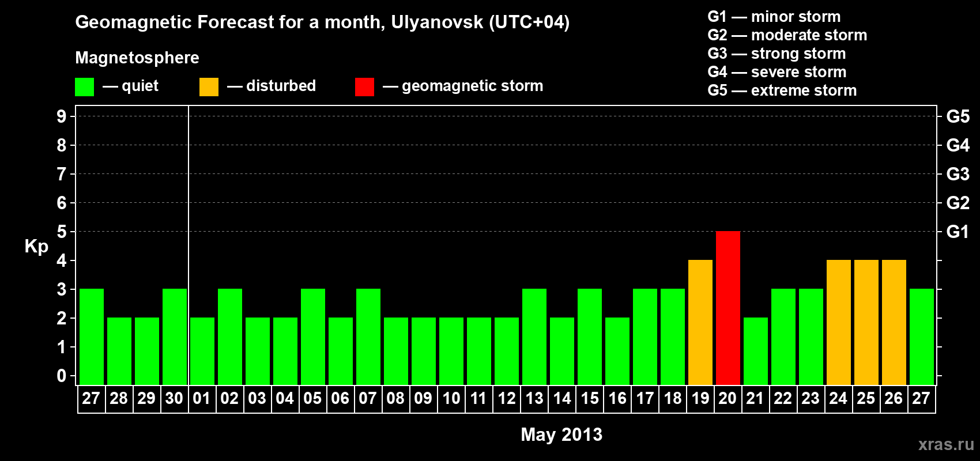Click the 'G3' label on right axis
The width and height of the screenshot is (980, 461).
point(958,174)
